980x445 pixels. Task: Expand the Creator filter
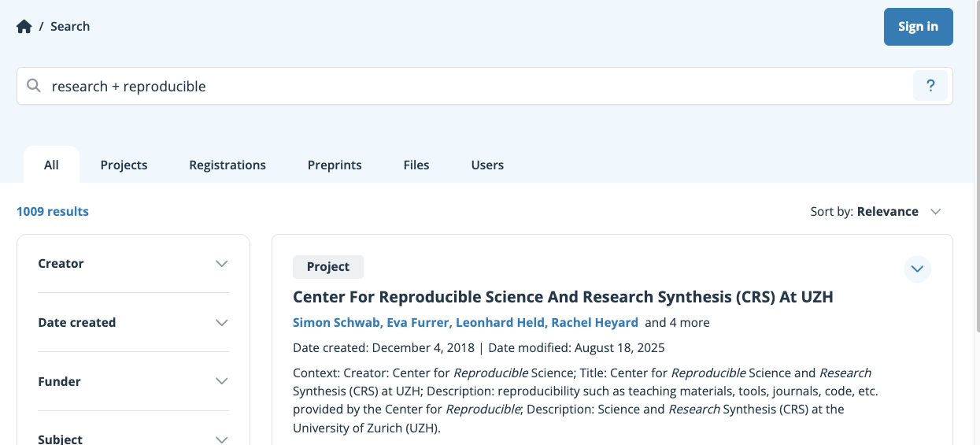221,264
